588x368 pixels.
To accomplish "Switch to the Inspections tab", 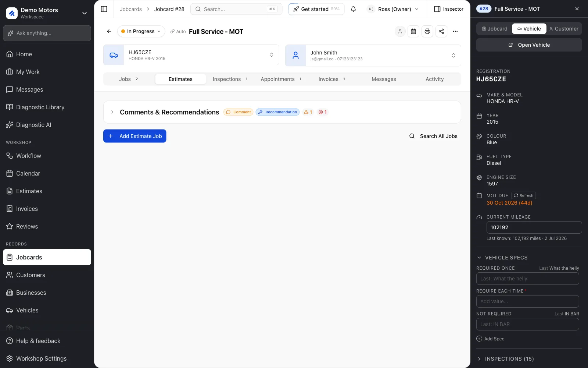I will (231, 79).
